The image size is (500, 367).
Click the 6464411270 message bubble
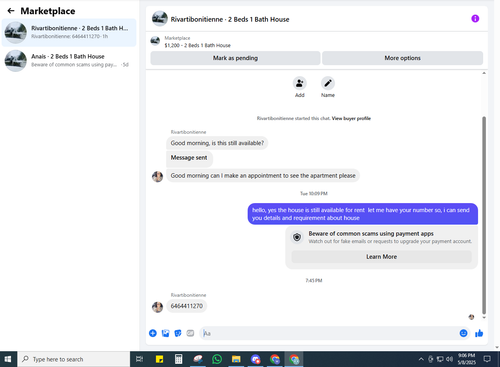pos(187,306)
